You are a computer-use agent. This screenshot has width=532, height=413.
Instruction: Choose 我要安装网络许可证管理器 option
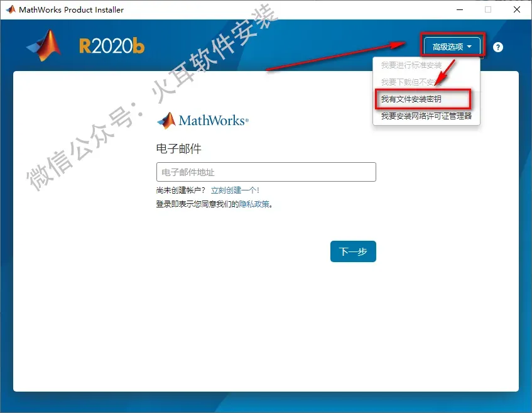pos(426,116)
